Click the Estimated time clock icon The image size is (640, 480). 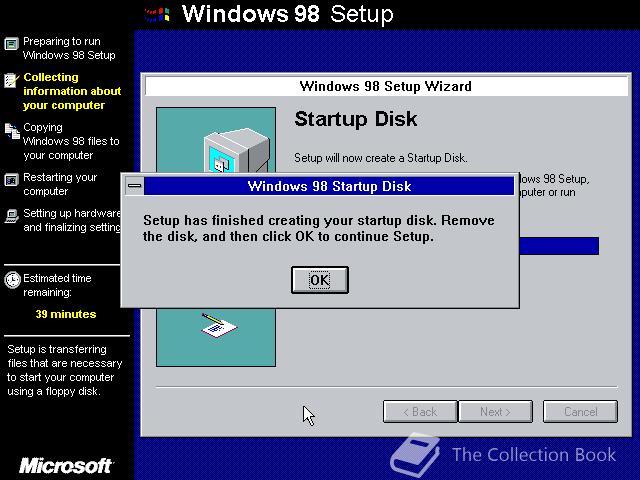point(12,280)
